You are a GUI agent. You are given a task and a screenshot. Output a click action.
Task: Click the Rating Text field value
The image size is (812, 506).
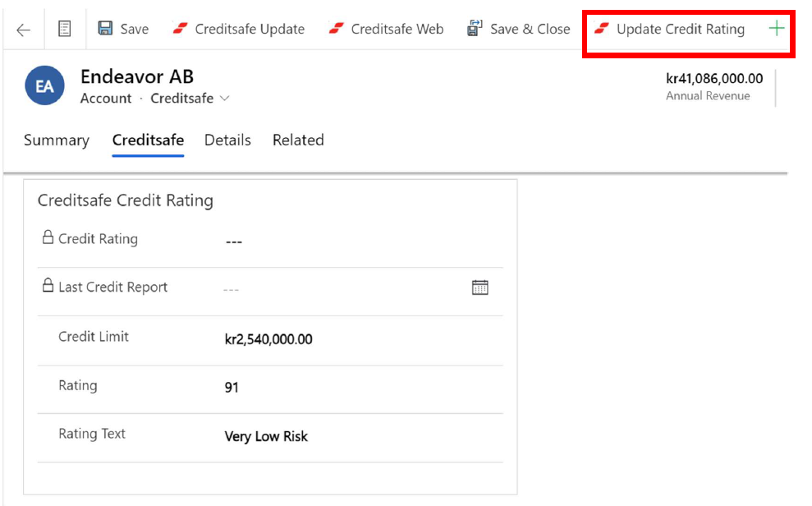(266, 436)
